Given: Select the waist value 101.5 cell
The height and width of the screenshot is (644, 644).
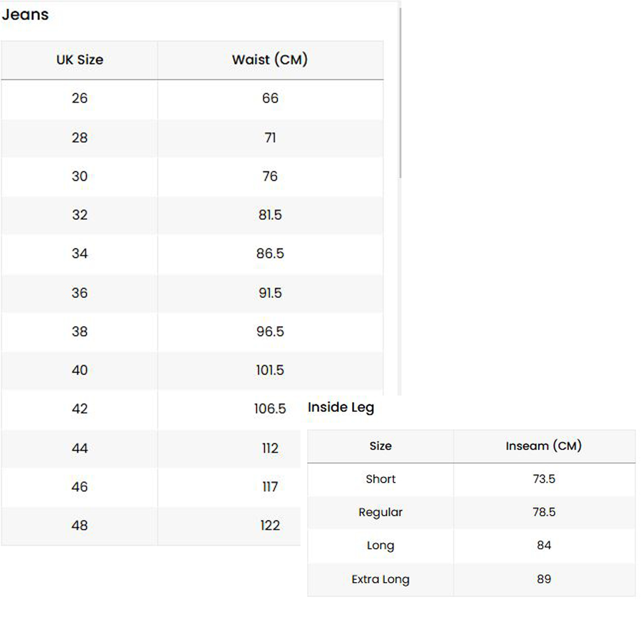Looking at the screenshot, I should [x=270, y=370].
